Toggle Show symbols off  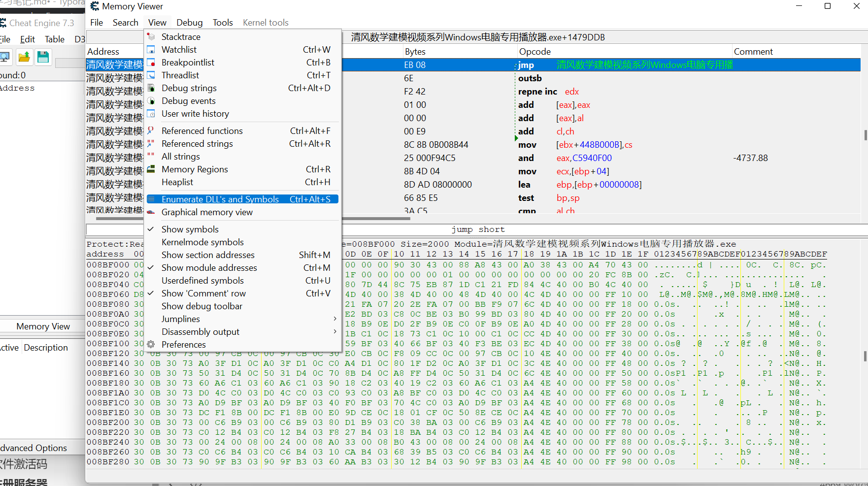(190, 229)
